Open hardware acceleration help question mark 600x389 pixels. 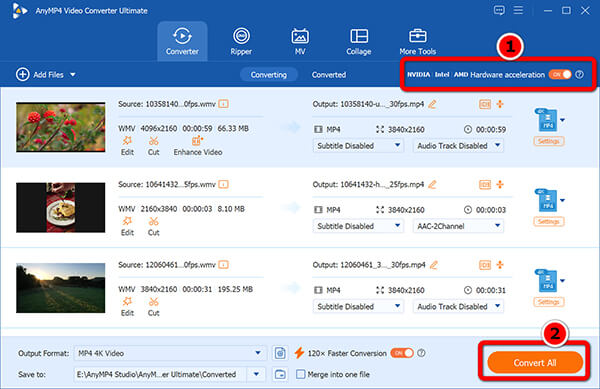click(580, 75)
